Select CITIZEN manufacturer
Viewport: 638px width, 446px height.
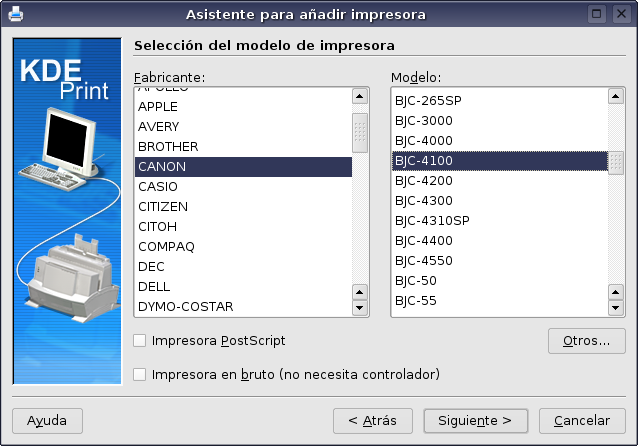pos(243,206)
